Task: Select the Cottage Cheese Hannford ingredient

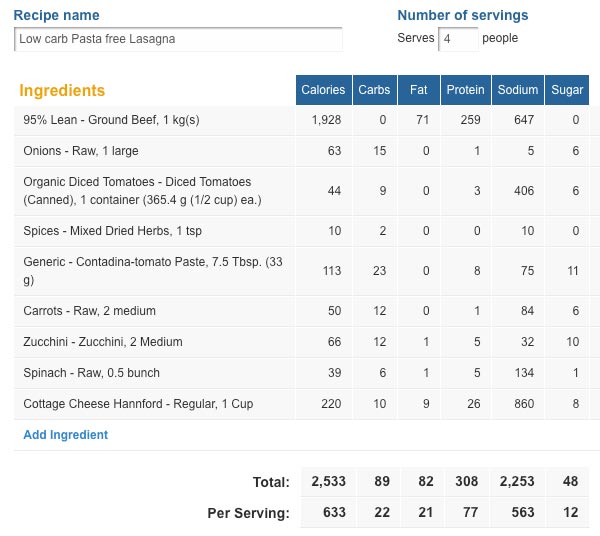Action: pyautogui.click(x=126, y=404)
